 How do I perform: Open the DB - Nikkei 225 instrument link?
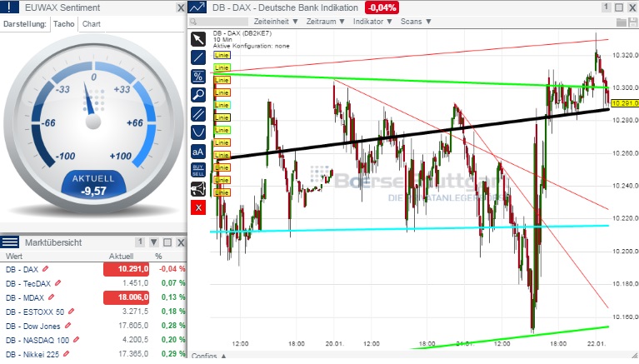pyautogui.click(x=32, y=354)
